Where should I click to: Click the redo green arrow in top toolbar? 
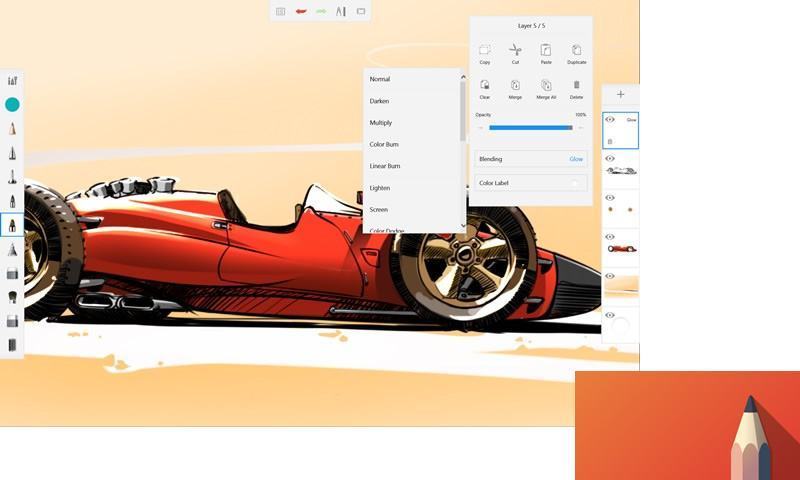(x=321, y=11)
